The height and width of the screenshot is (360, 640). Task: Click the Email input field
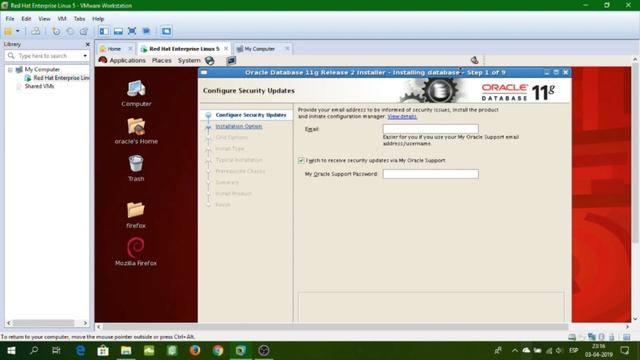431,129
